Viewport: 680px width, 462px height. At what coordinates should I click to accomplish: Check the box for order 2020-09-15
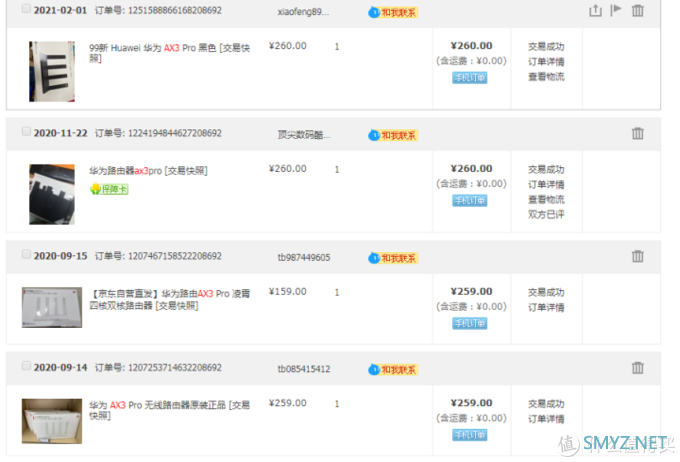pos(26,254)
